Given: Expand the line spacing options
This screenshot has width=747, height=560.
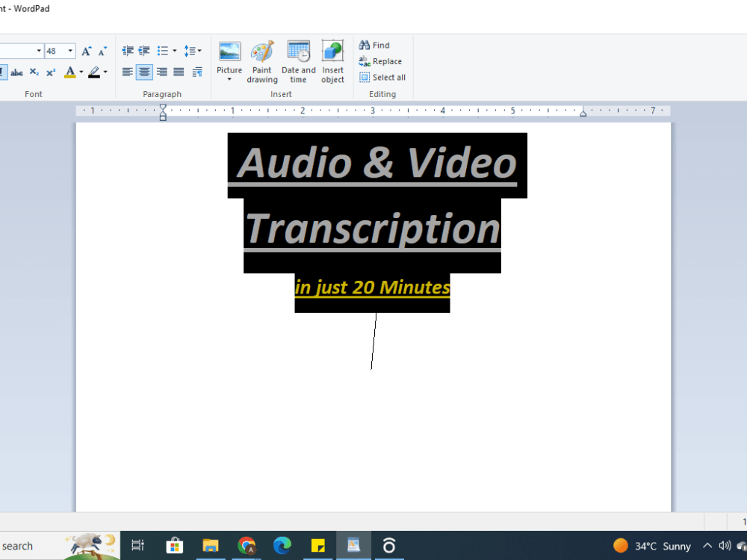Looking at the screenshot, I should point(199,51).
